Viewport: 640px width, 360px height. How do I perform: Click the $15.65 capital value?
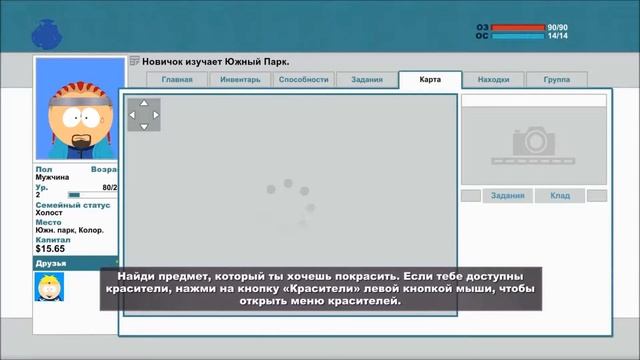[50, 249]
